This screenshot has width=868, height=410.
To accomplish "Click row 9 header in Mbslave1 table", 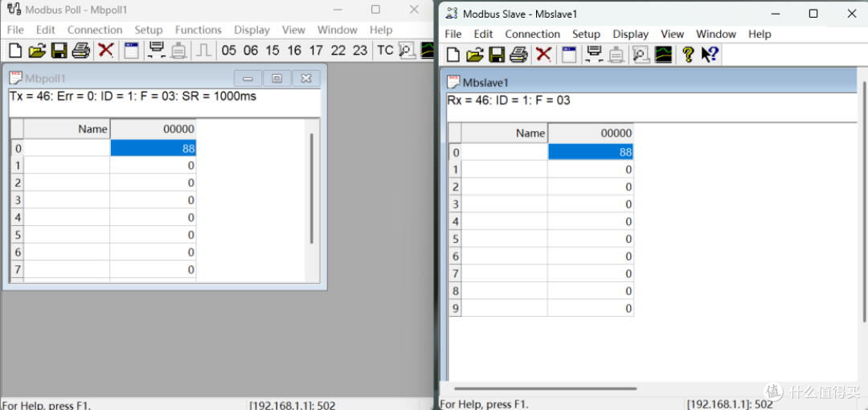I will [455, 308].
